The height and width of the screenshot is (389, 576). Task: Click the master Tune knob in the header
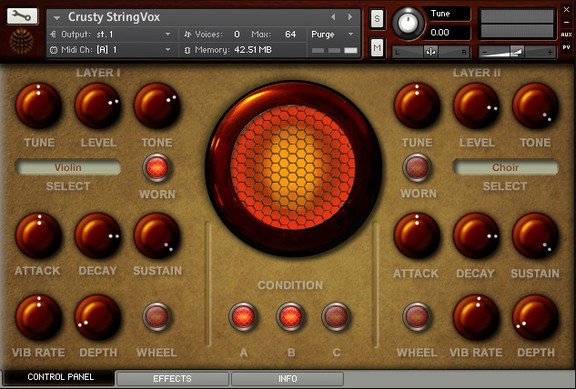coord(407,23)
